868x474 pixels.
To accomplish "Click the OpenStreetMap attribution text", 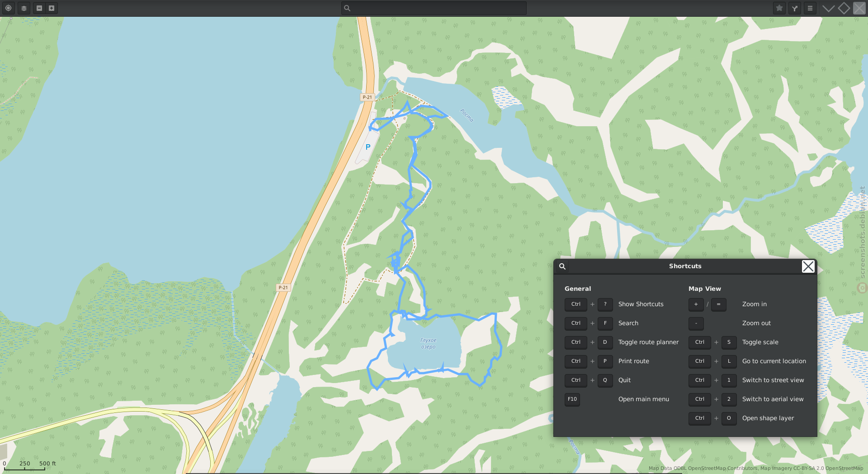I will click(755, 469).
